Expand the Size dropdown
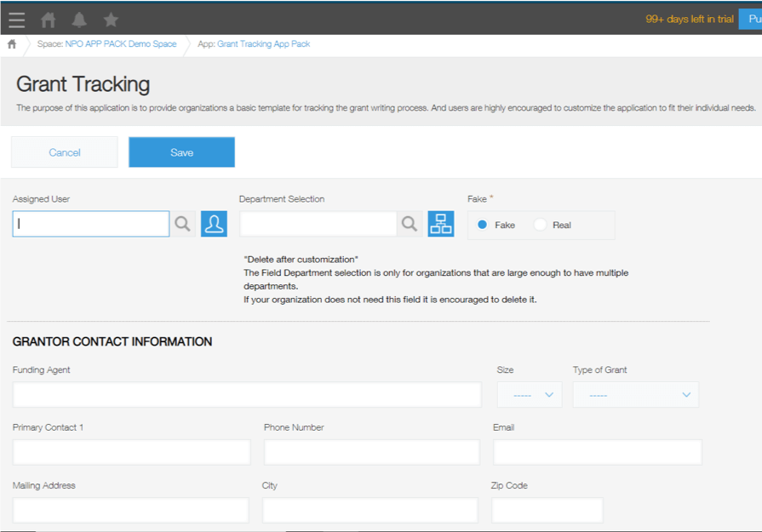Screen dimensions: 762x532 pos(530,394)
